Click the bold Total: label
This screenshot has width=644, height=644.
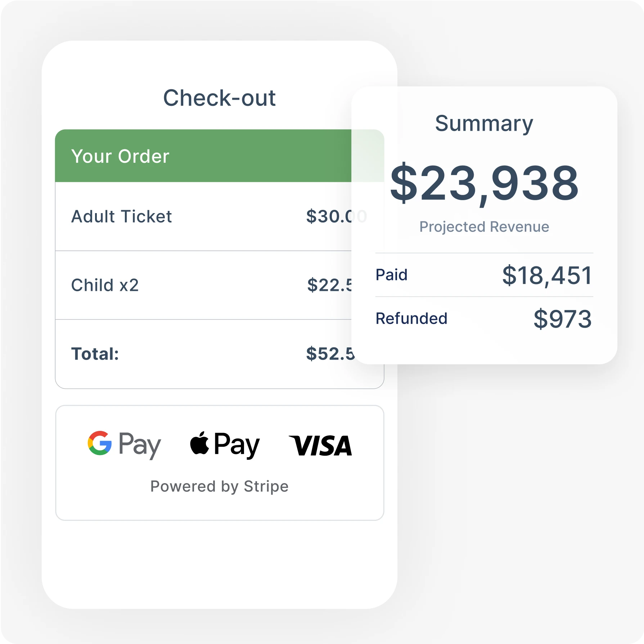click(95, 354)
